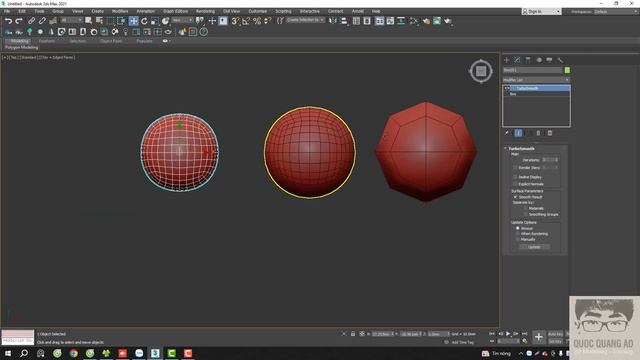Toggle the Smooth Result checkbox
Image resolution: width=640 pixels, height=360 pixels.
[515, 197]
